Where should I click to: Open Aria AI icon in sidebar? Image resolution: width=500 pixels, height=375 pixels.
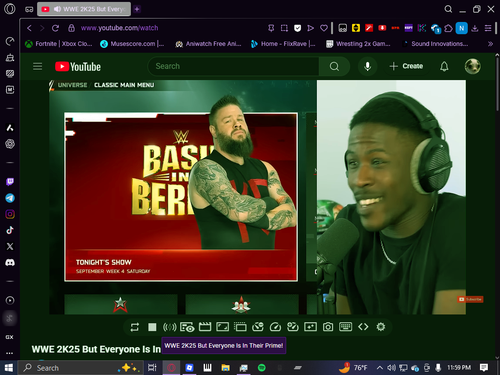click(10, 128)
